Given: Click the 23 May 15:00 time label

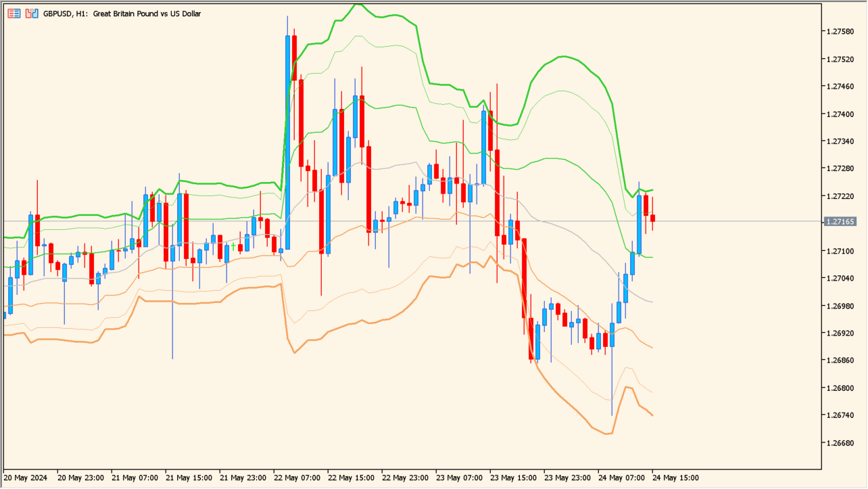Looking at the screenshot, I should (x=513, y=478).
